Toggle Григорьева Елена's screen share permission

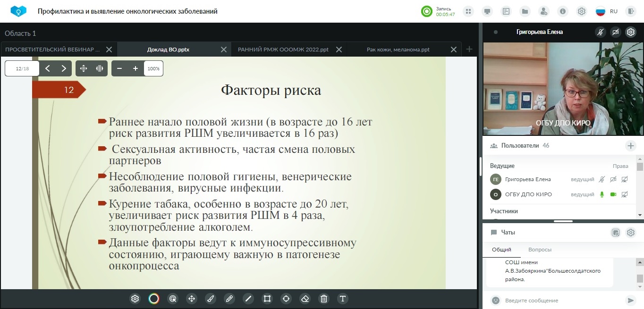coord(625,179)
